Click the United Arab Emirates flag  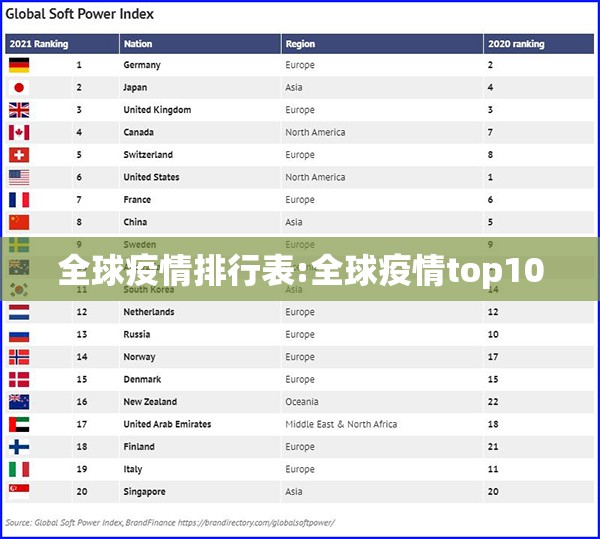click(x=19, y=424)
